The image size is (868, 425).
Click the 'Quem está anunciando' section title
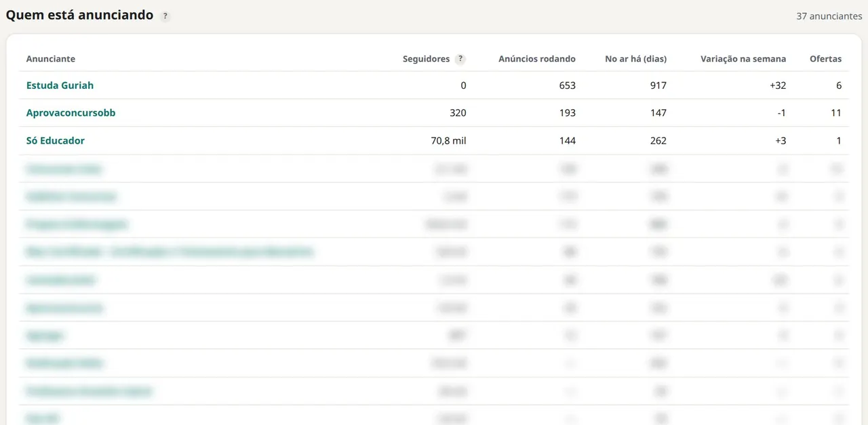point(80,15)
